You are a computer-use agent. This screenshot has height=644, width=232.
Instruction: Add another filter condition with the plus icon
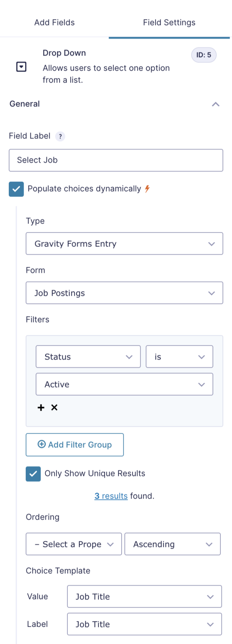(x=41, y=407)
